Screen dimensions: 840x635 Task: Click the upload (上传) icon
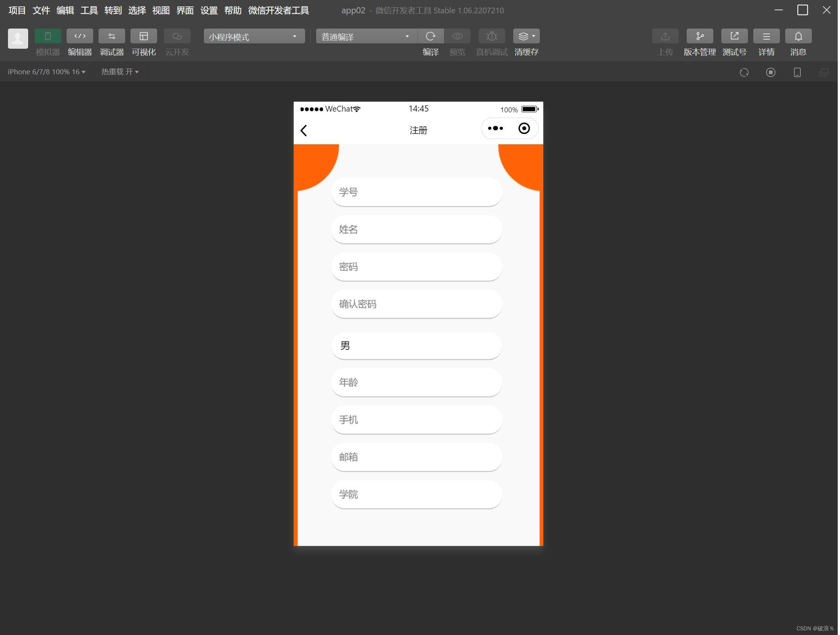point(665,36)
